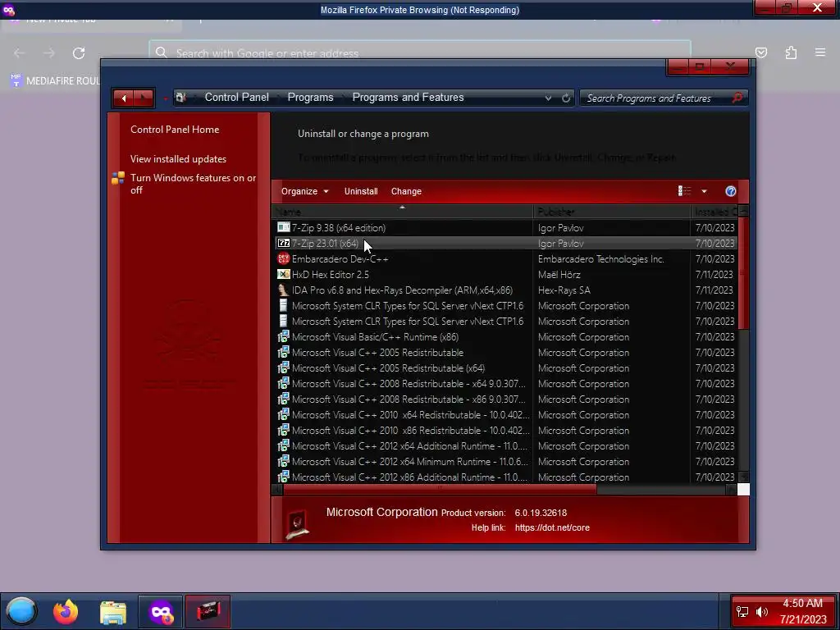The image size is (840, 630).
Task: Open View installed updates link
Action: pyautogui.click(x=178, y=159)
